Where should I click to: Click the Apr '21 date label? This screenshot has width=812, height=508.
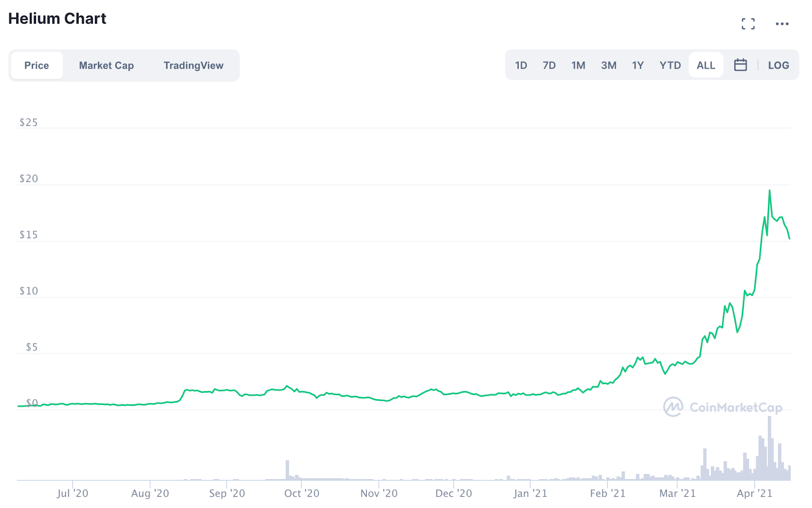pyautogui.click(x=755, y=493)
